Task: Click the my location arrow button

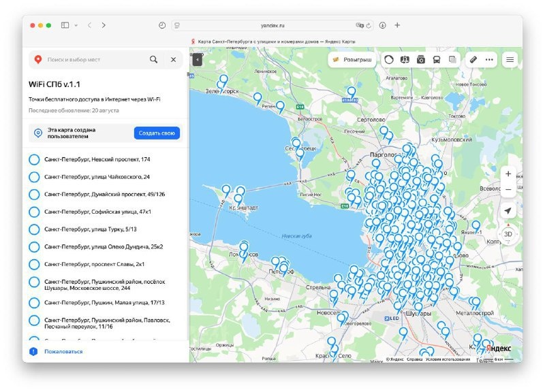Action: click(x=508, y=211)
